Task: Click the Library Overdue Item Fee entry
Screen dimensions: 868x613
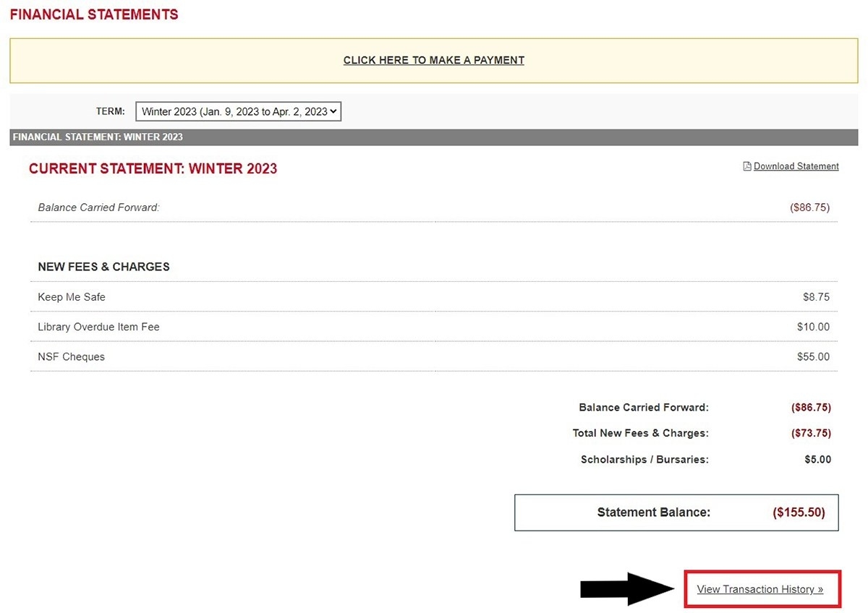Action: [x=98, y=327]
